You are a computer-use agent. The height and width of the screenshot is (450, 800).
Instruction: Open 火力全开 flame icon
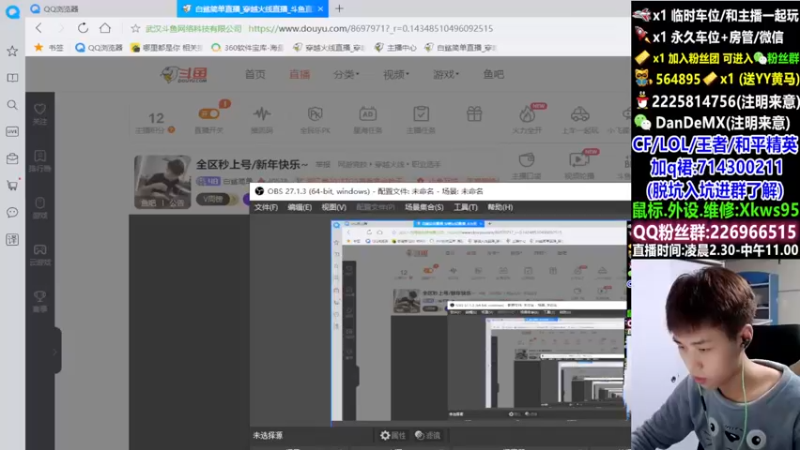[x=527, y=119]
